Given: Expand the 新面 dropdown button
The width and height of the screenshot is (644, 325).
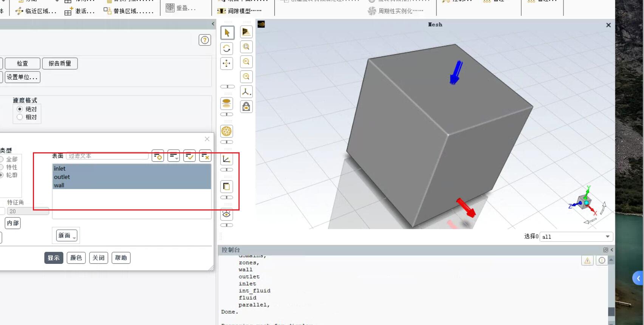Looking at the screenshot, I should tap(67, 235).
